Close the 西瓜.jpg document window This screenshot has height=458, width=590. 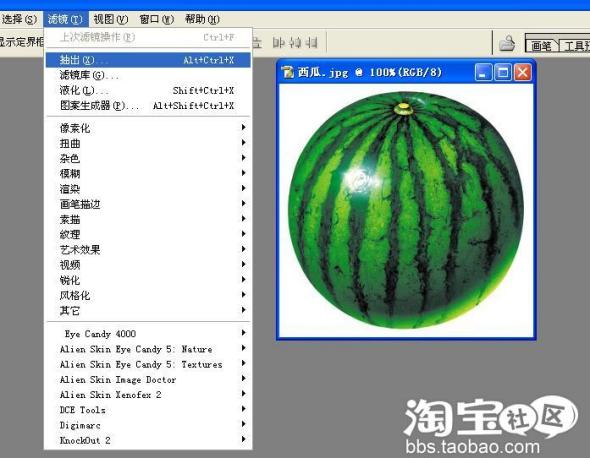522,72
